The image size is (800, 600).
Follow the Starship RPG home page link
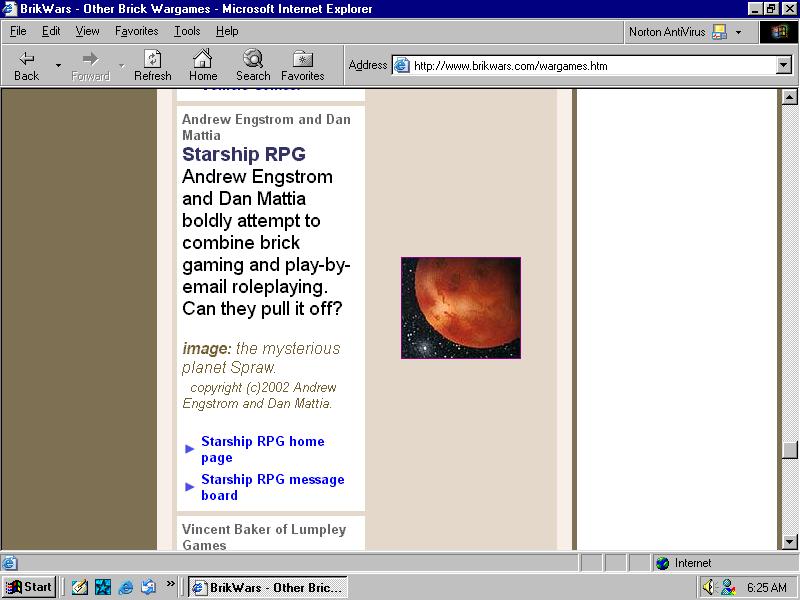point(262,449)
